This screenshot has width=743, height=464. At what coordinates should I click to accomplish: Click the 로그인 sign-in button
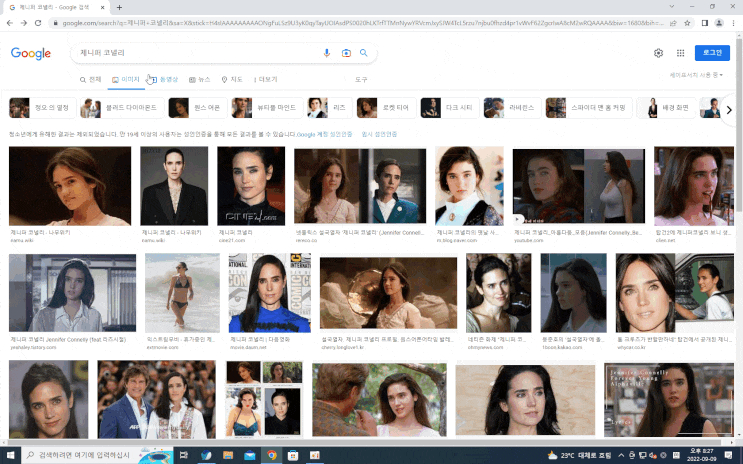point(712,53)
